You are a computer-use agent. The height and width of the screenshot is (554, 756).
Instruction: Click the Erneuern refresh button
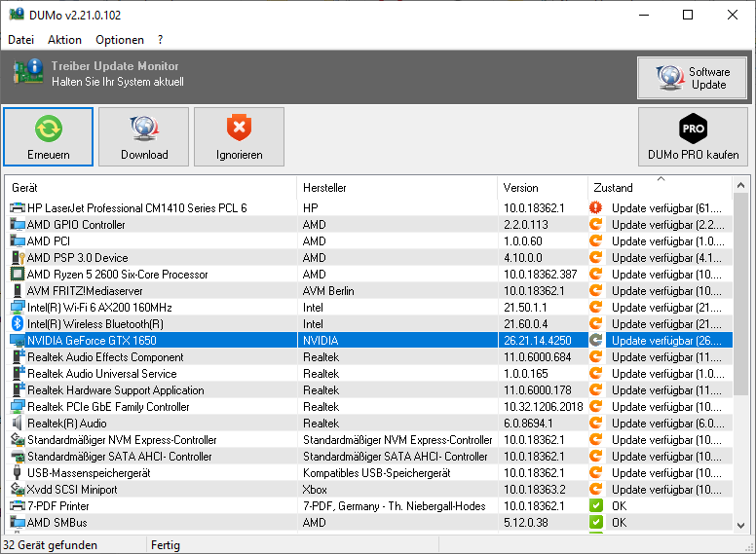click(49, 137)
